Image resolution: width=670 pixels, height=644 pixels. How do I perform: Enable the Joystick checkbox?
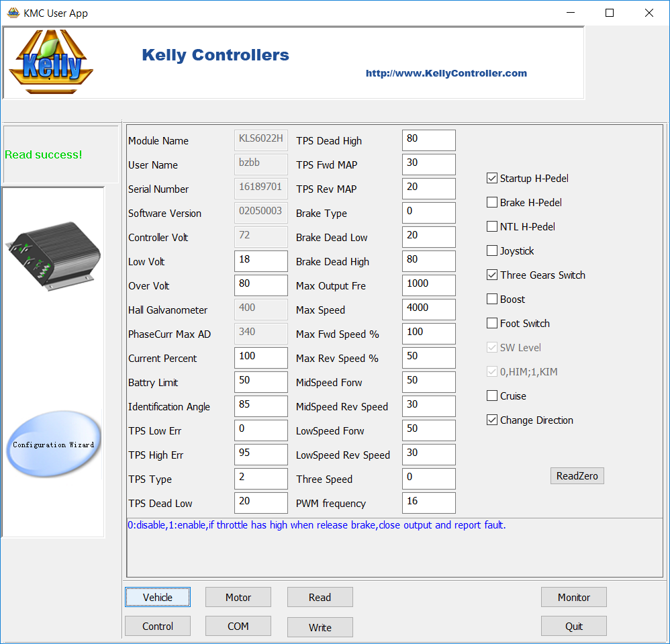point(492,250)
